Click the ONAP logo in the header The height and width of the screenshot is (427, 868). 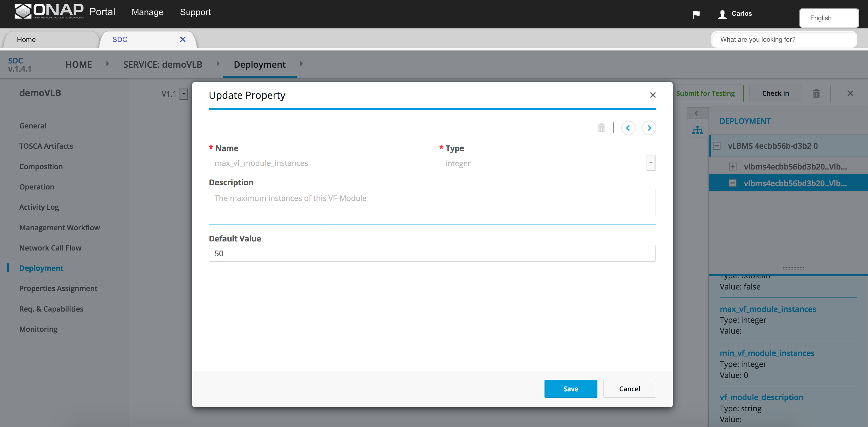click(x=49, y=11)
